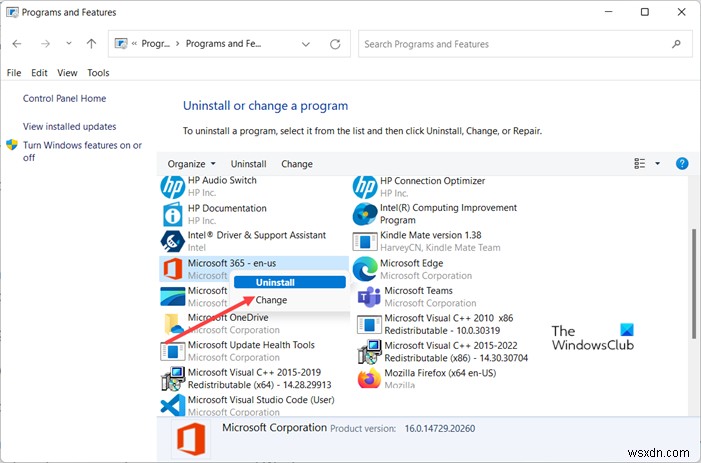Screen dimensions: 701x463
Task: Click the Visual C++ 2015-2022 x86 icon
Action: click(369, 352)
